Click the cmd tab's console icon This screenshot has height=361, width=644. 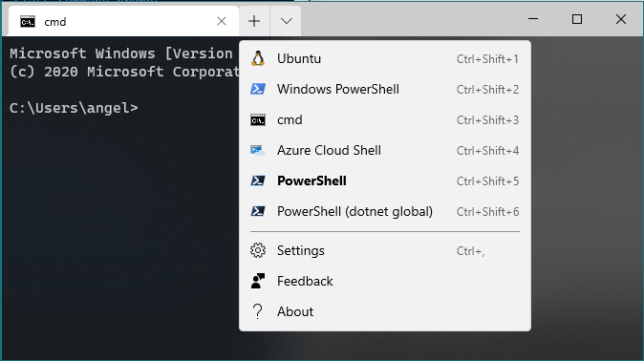coord(28,22)
